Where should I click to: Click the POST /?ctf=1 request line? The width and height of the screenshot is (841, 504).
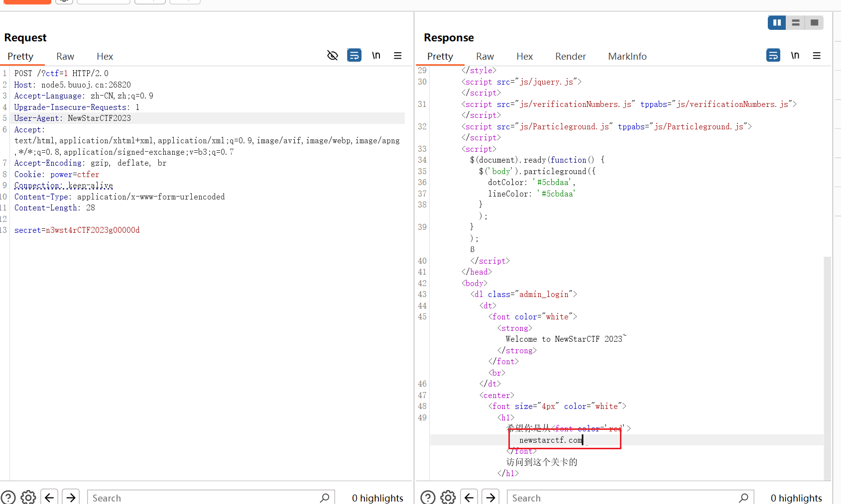coord(61,73)
